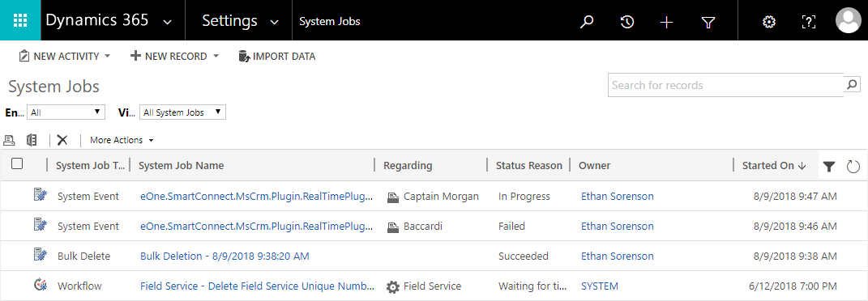
Task: Click the Succeeded status cell
Action: pyautogui.click(x=524, y=256)
